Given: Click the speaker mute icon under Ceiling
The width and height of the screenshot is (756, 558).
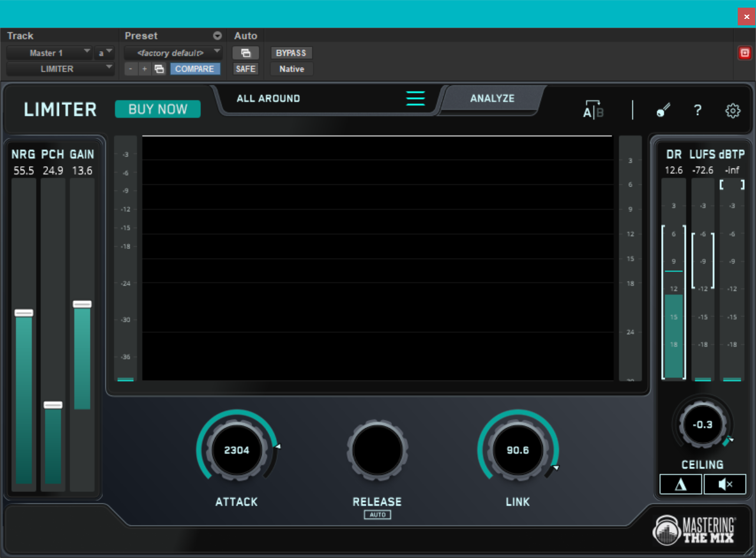Looking at the screenshot, I should 725,484.
